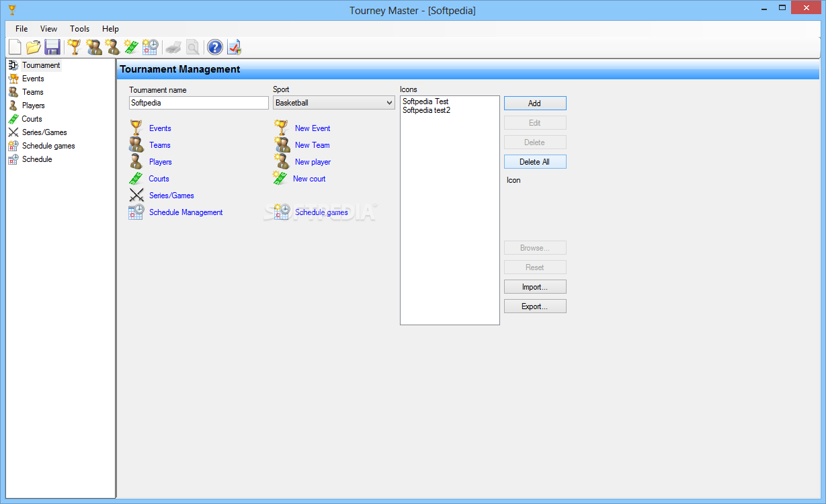Click the trophy icon beside the Events link
826x504 pixels.
pyautogui.click(x=136, y=128)
